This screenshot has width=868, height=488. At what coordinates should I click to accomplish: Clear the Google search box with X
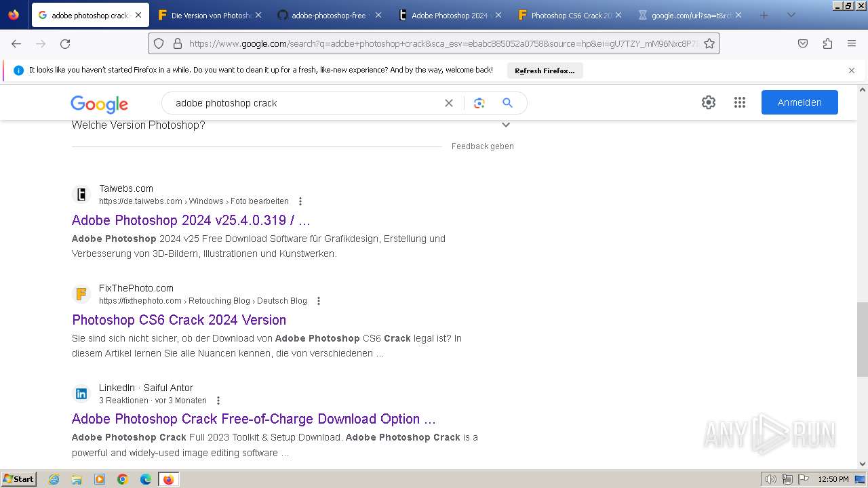[x=449, y=103]
